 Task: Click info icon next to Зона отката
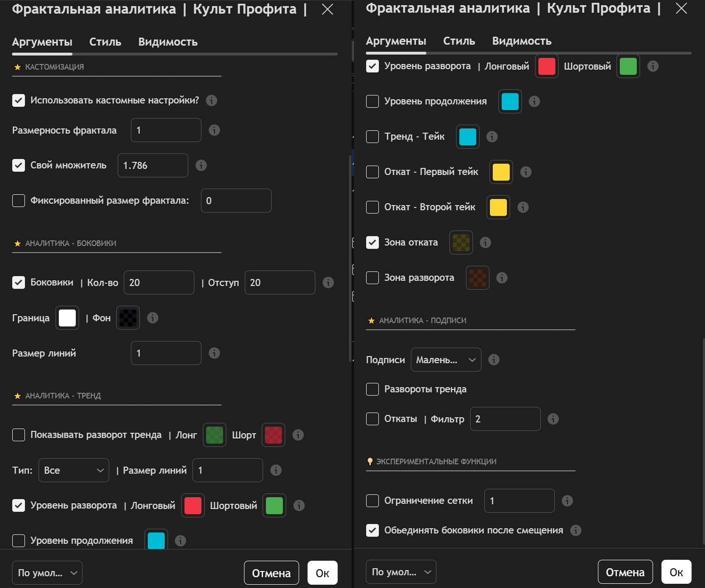(x=485, y=242)
